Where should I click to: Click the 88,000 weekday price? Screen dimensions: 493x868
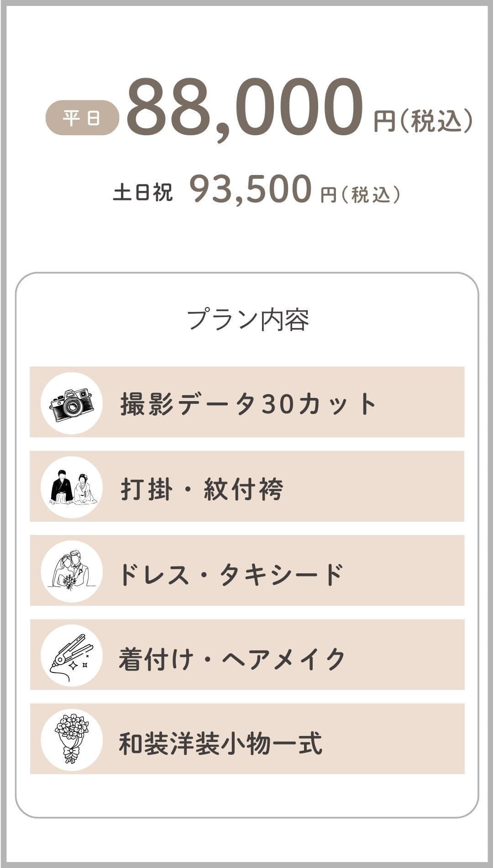(245, 108)
